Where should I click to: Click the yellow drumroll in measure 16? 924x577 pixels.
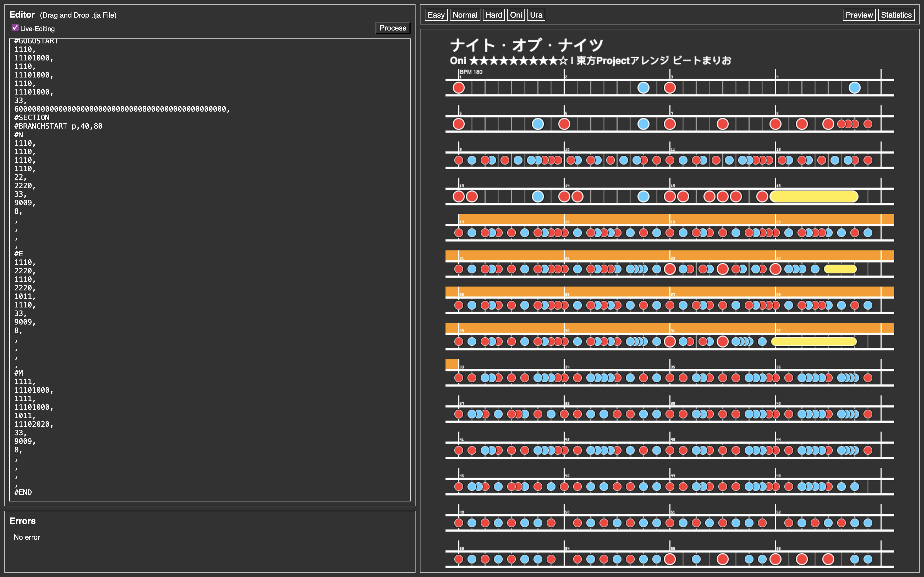point(814,196)
